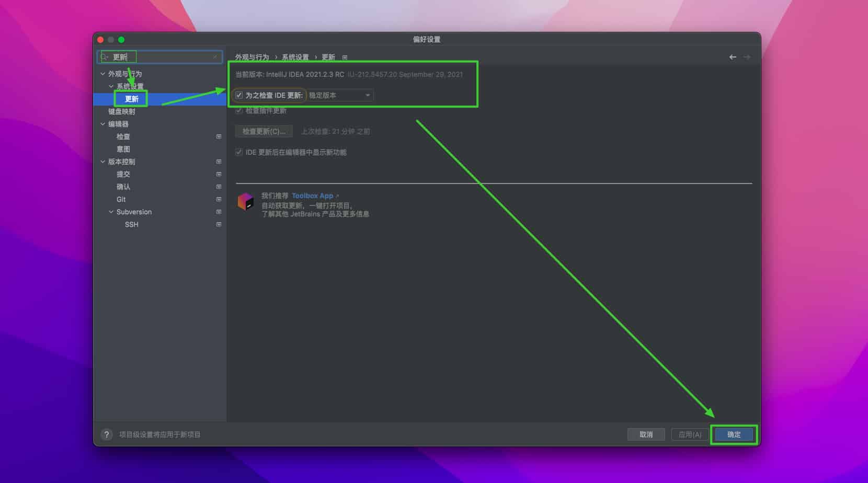The width and height of the screenshot is (868, 483).
Task: Click the monitor icon beside SSH
Action: [x=219, y=224]
